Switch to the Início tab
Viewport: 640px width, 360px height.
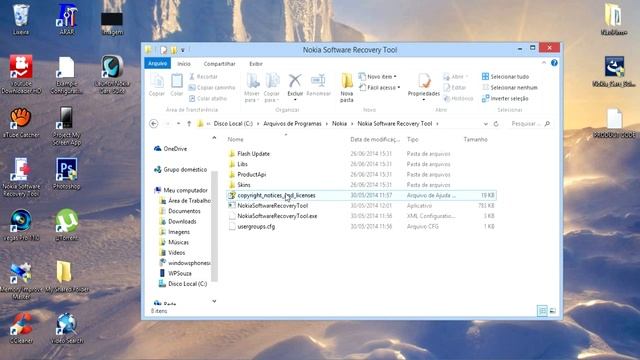(184, 64)
